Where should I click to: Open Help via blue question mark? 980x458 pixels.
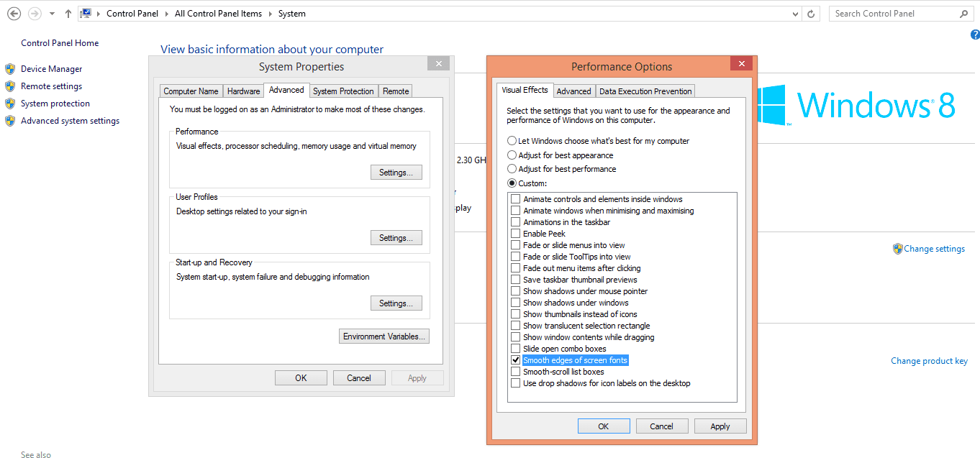975,35
